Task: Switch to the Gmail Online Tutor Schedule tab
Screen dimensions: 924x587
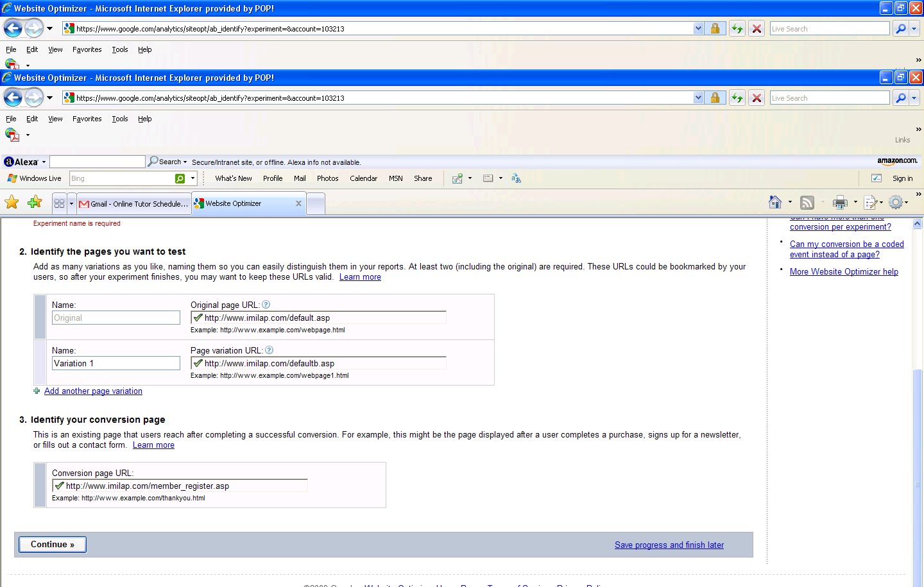Action: tap(133, 203)
